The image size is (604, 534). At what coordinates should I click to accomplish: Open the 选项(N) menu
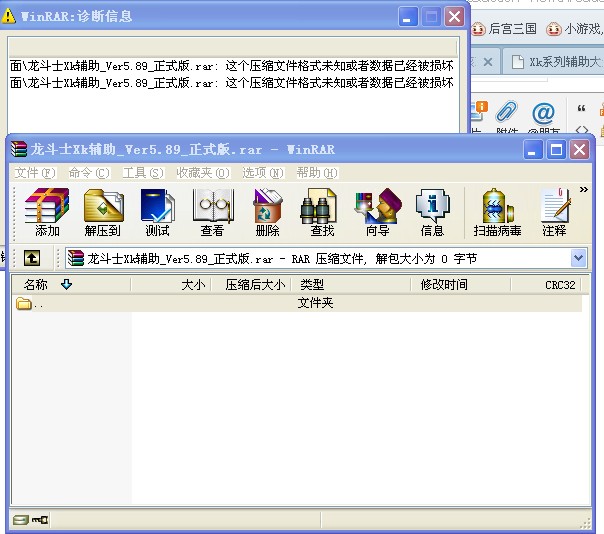263,173
